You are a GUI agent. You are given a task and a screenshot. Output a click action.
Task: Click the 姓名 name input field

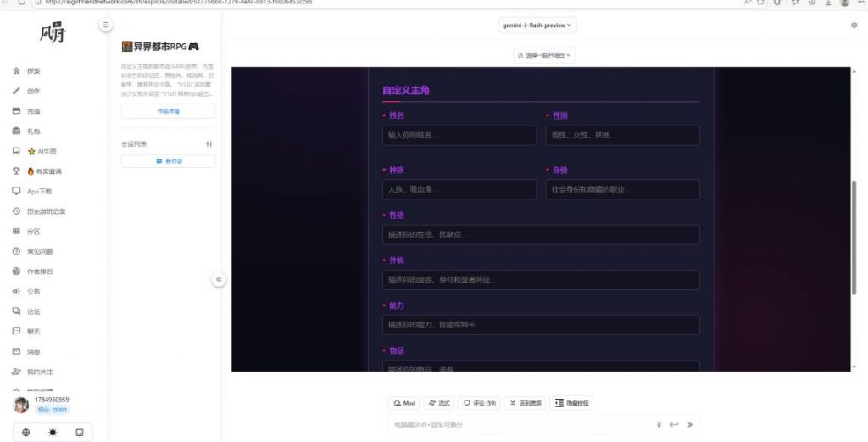pyautogui.click(x=459, y=136)
